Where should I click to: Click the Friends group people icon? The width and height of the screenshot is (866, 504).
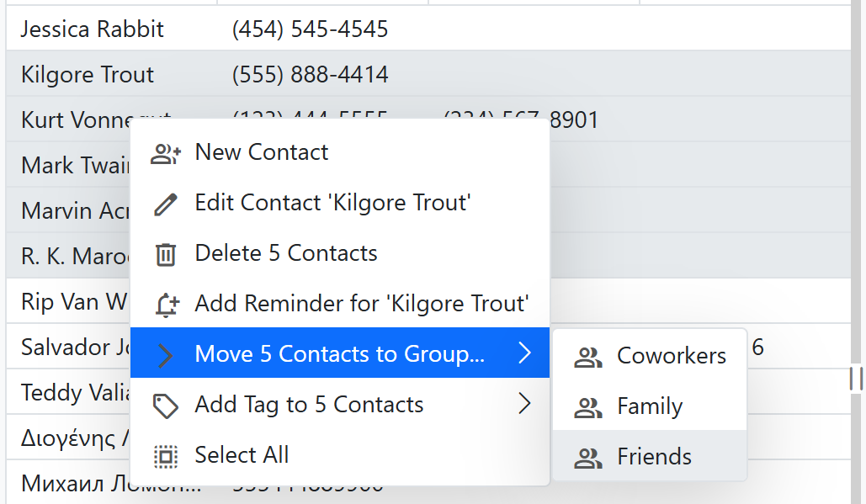587,459
